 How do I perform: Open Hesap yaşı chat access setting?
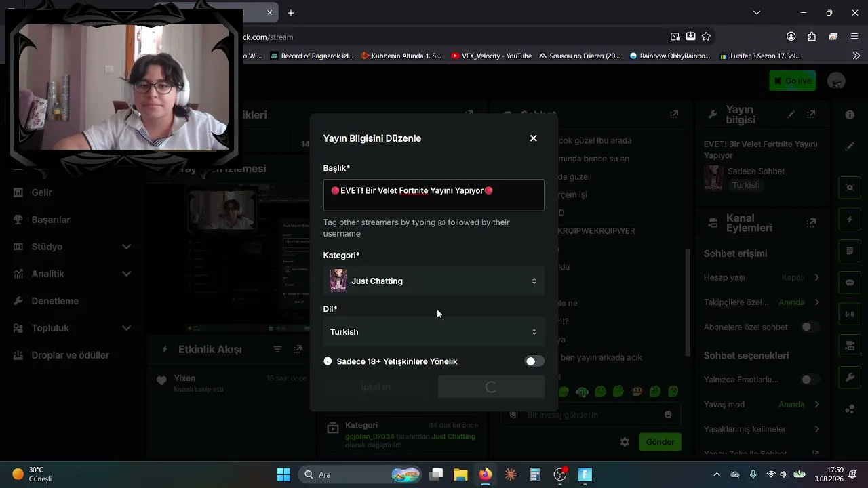point(762,277)
